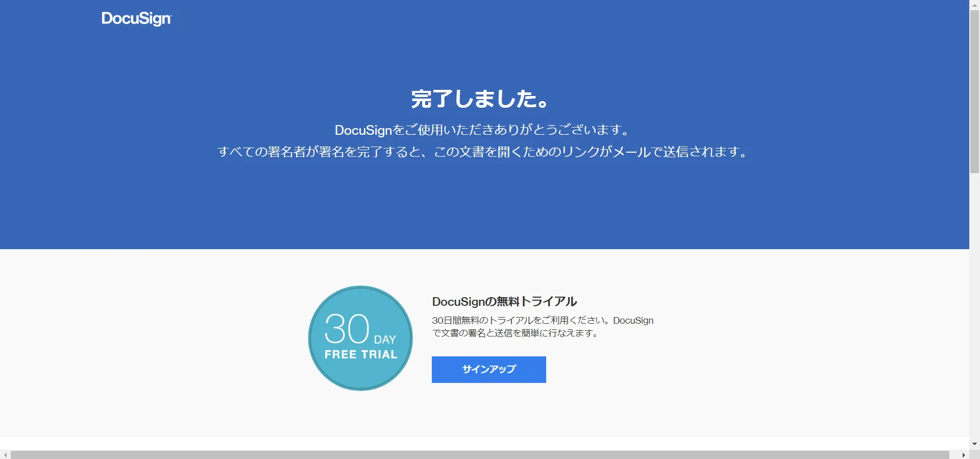Viewport: 980px width, 459px height.
Task: Click the 30 Day Free Trial badge
Action: point(360,338)
